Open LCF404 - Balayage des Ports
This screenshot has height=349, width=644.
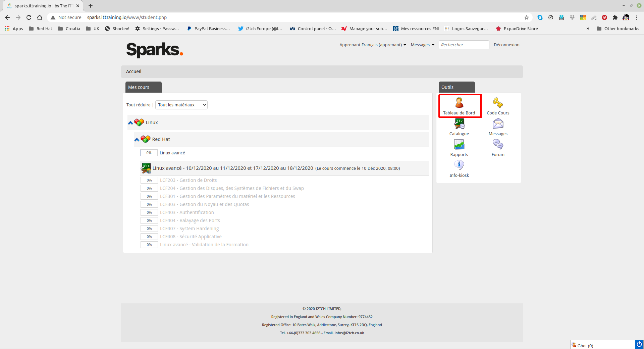(190, 220)
